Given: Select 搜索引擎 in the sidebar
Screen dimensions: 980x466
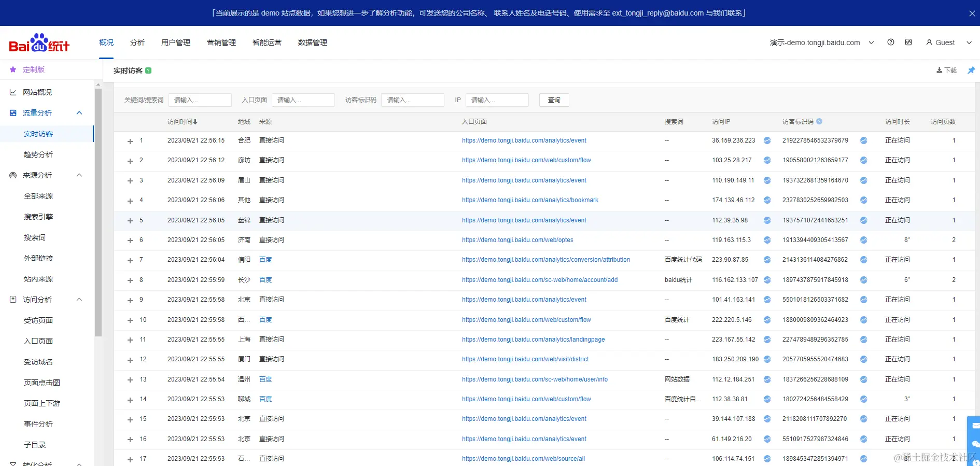Looking at the screenshot, I should pos(38,217).
